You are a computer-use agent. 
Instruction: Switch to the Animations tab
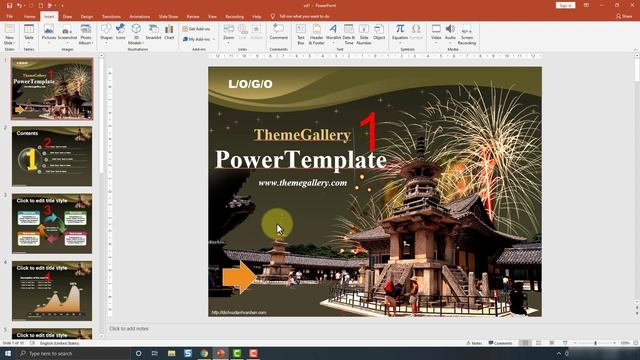click(x=140, y=17)
